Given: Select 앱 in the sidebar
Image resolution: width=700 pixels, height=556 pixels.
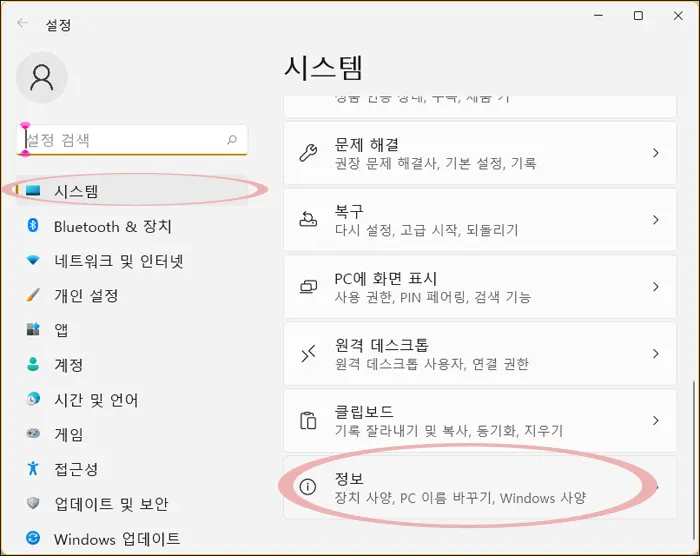Looking at the screenshot, I should click(x=132, y=330).
